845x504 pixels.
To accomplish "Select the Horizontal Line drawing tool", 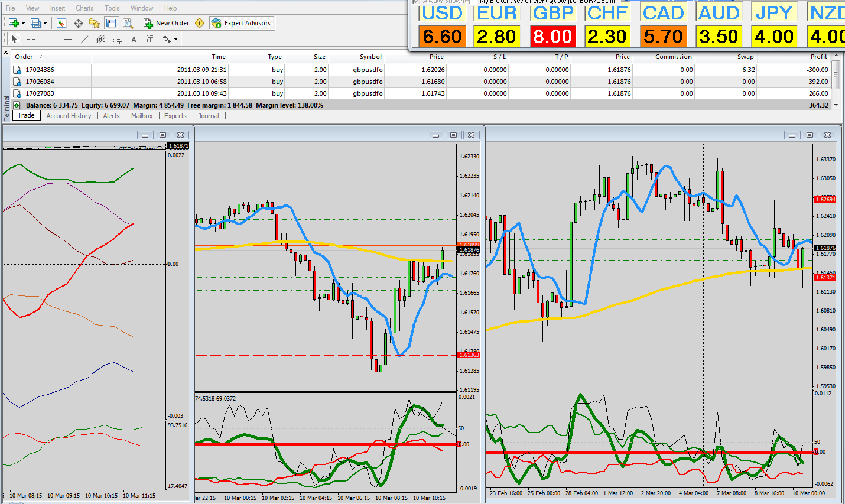I will tap(68, 39).
